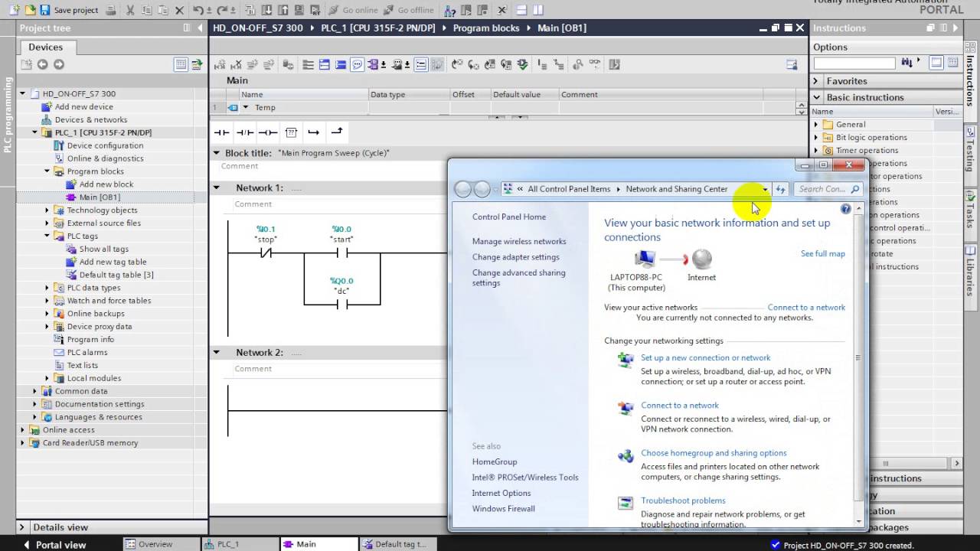Open a branch in the ladder toolbar

(313, 132)
